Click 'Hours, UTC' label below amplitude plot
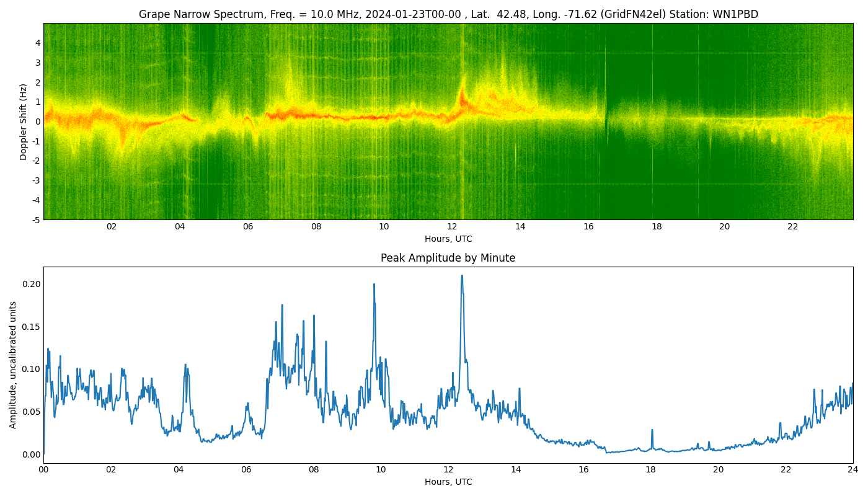The image size is (868, 496). (x=448, y=482)
